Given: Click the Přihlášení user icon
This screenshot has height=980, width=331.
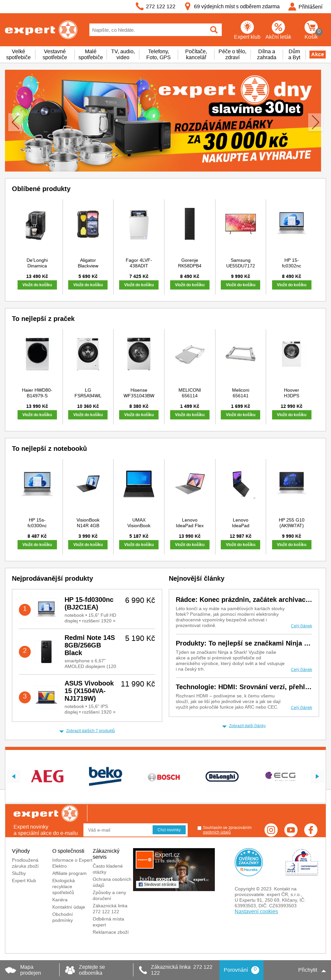Looking at the screenshot, I should tap(292, 7).
